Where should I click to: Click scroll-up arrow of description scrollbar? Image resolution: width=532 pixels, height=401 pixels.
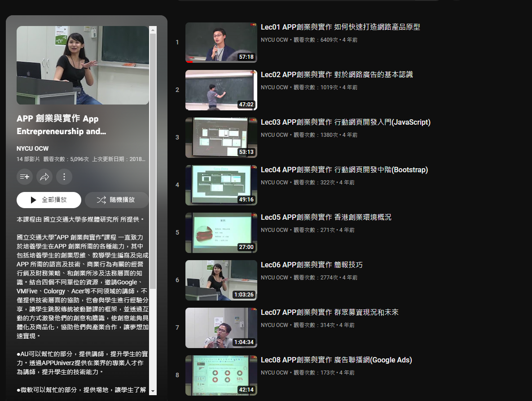pos(153,30)
